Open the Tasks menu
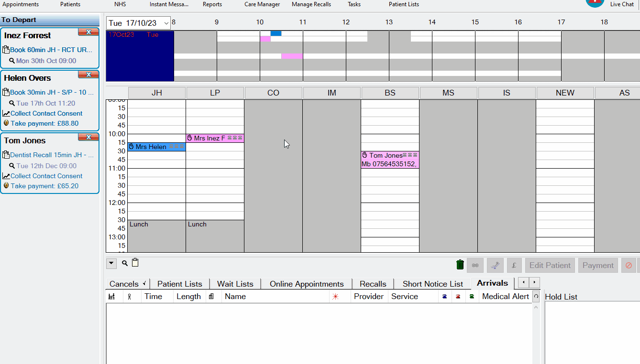This screenshot has height=364, width=640. tap(354, 4)
